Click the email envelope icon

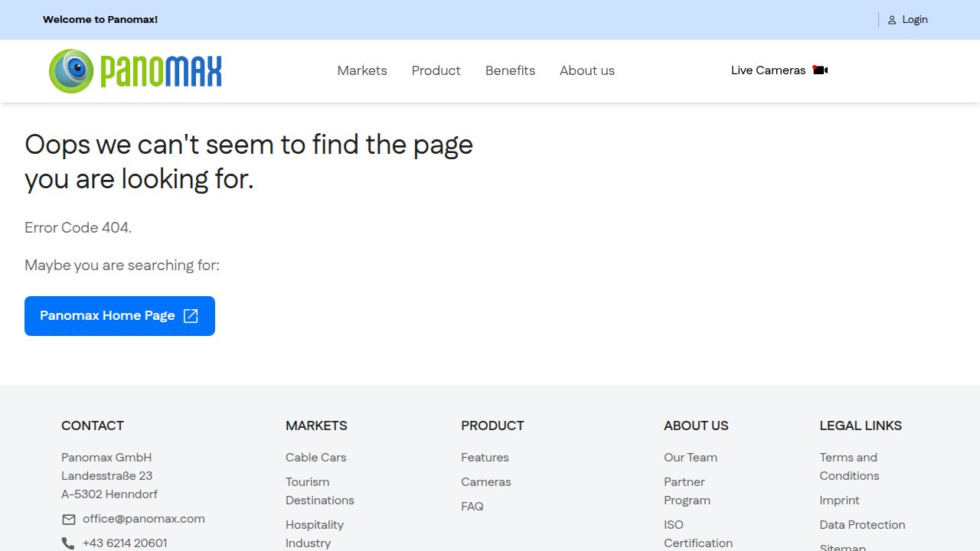point(69,520)
